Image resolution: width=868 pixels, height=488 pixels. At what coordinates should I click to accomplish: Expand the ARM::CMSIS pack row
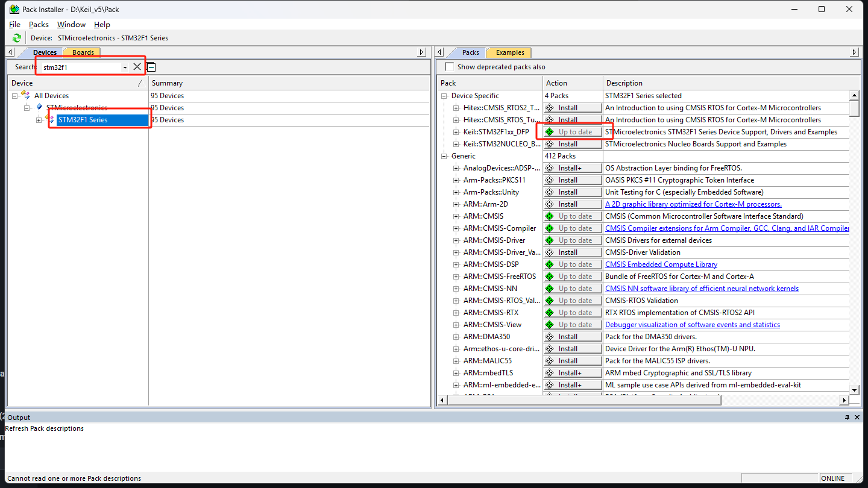[456, 216]
